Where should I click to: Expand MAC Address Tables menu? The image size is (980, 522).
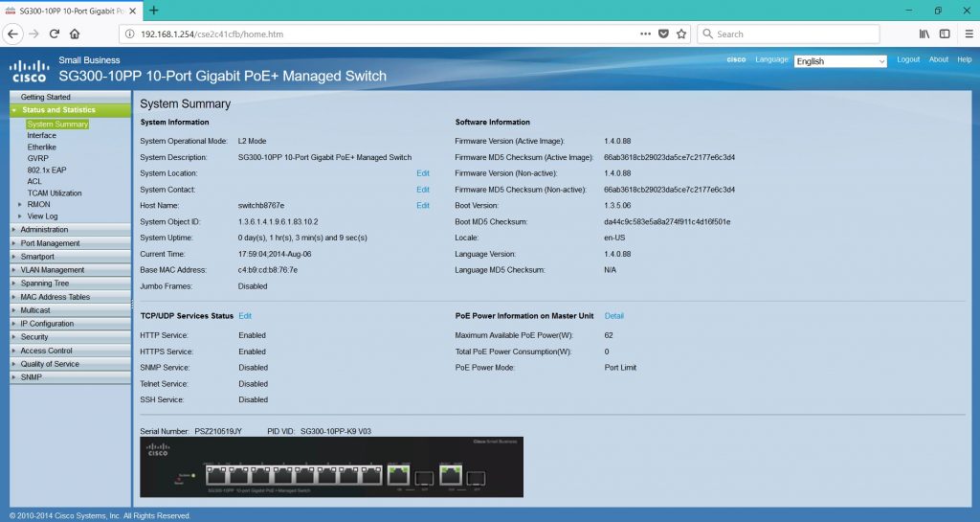point(70,297)
